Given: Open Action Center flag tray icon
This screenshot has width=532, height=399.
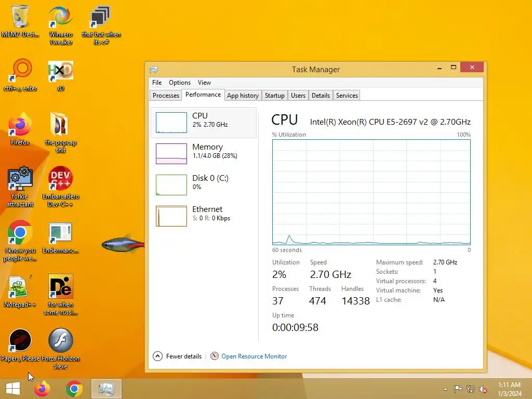Looking at the screenshot, I should (458, 389).
